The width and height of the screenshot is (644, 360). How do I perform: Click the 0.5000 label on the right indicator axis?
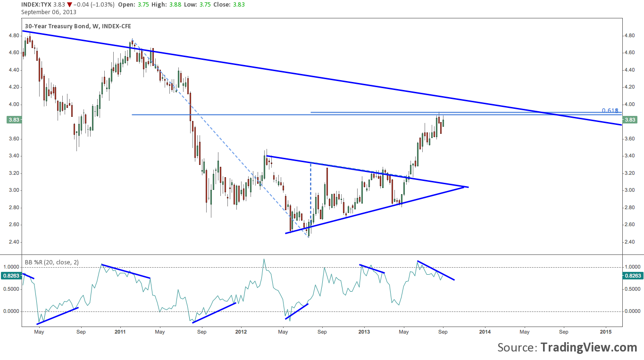[632, 289]
